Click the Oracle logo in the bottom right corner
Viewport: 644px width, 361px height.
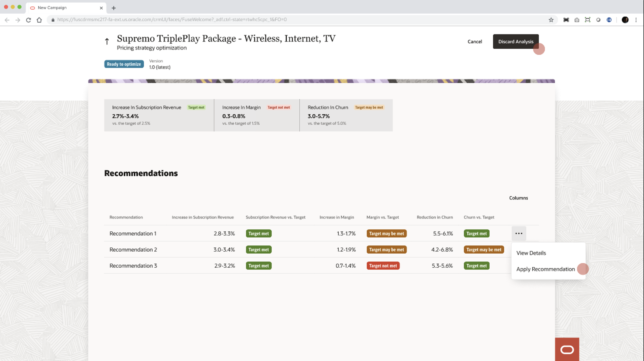click(567, 350)
